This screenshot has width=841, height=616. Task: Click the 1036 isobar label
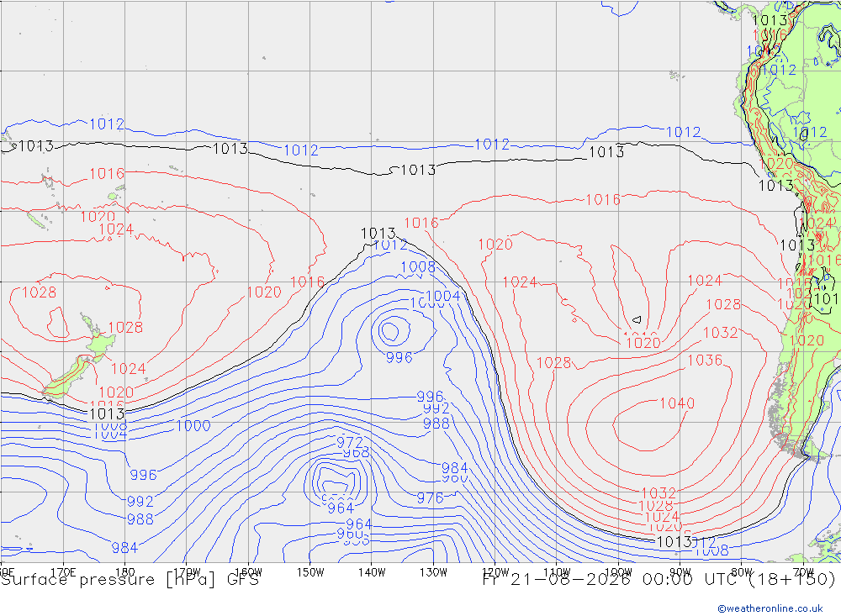(x=705, y=361)
